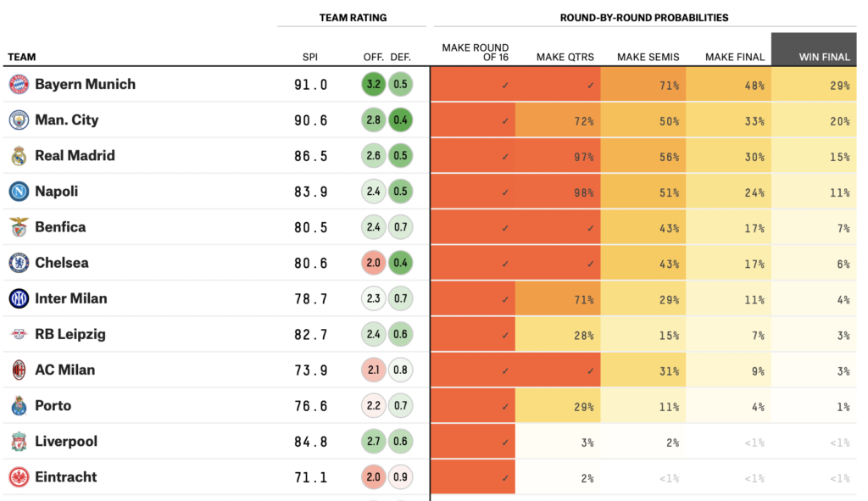Click the Benfica club crest
Image resolution: width=868 pixels, height=501 pixels.
click(x=19, y=227)
